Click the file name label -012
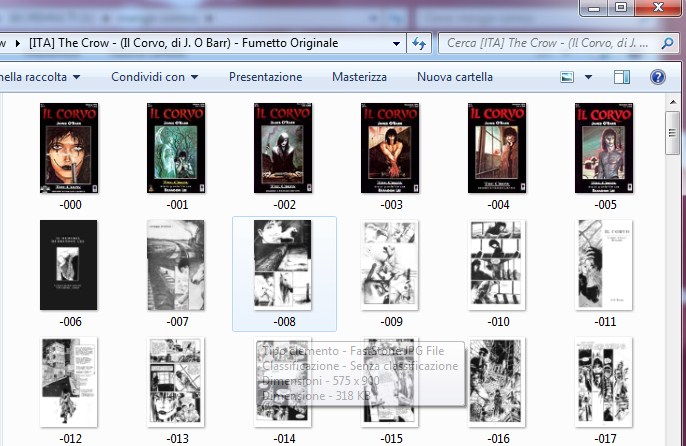686x446 pixels. (x=70, y=439)
